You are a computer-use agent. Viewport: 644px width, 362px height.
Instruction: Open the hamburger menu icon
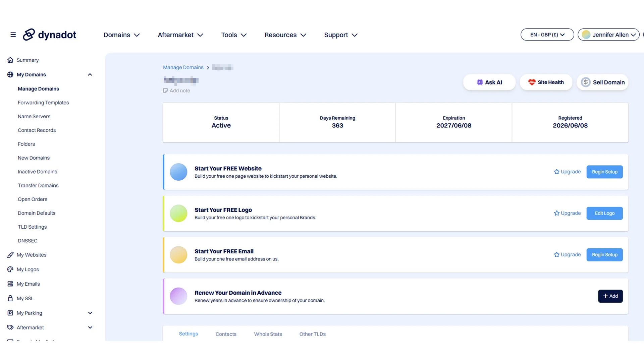pos(13,35)
